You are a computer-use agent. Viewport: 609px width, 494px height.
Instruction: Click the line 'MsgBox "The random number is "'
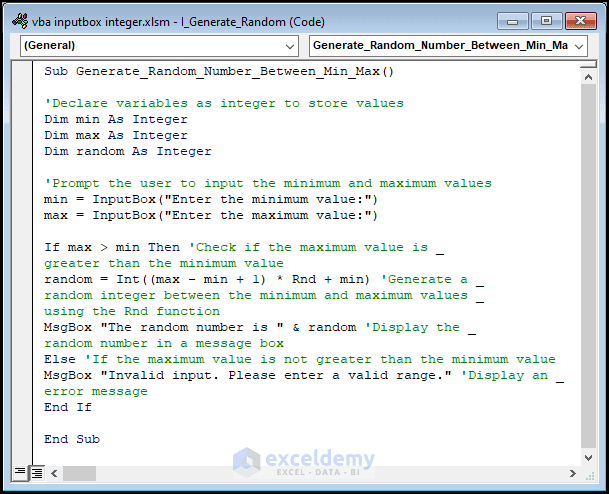(x=164, y=327)
